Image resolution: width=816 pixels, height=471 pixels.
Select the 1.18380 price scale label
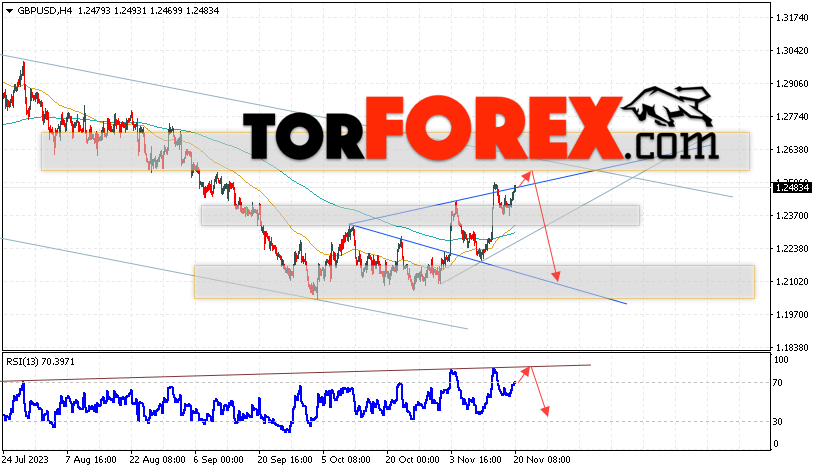point(792,347)
